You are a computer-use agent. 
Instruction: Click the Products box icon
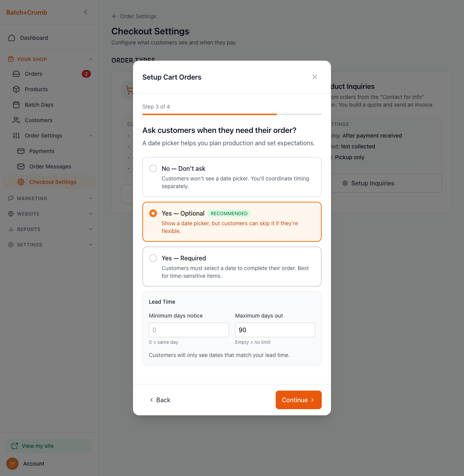(16, 89)
